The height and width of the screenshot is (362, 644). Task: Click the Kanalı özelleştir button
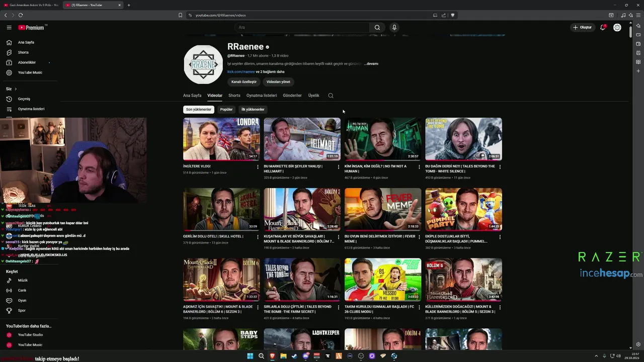244,81
